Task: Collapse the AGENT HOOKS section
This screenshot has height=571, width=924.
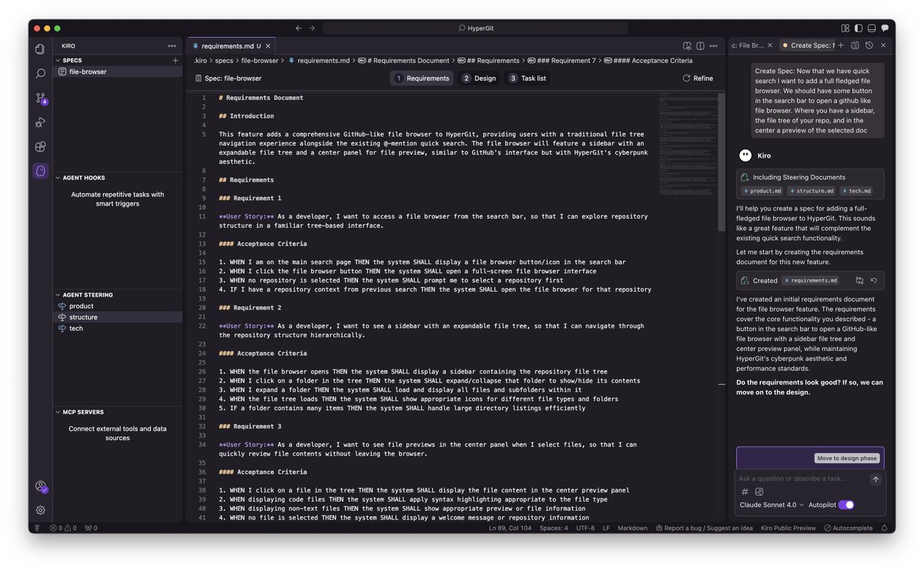Action: (x=57, y=178)
